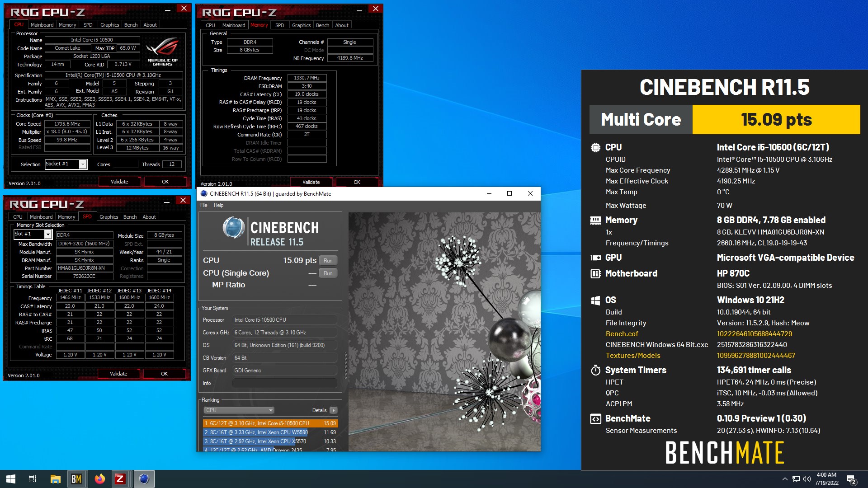The width and height of the screenshot is (868, 488).
Task: Click Validate in the CPU tab window
Action: tap(119, 182)
